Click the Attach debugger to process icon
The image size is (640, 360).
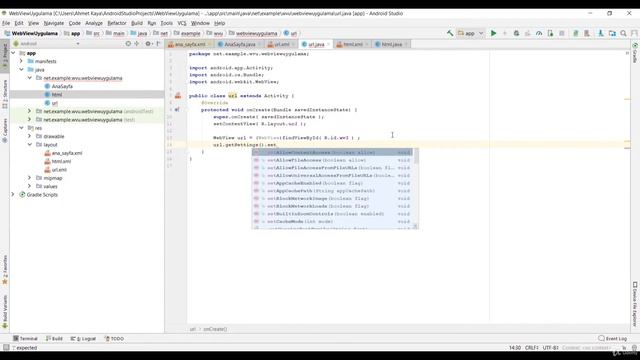point(550,33)
